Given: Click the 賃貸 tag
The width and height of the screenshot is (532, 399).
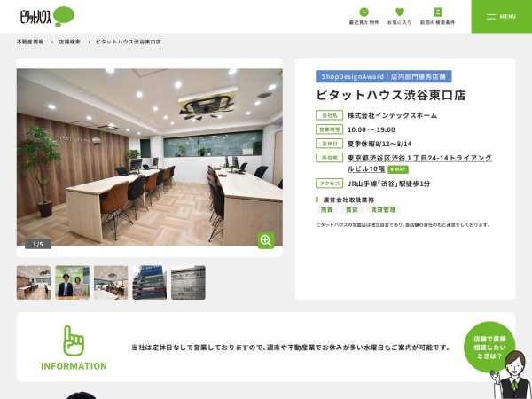Looking at the screenshot, I should [x=352, y=210].
